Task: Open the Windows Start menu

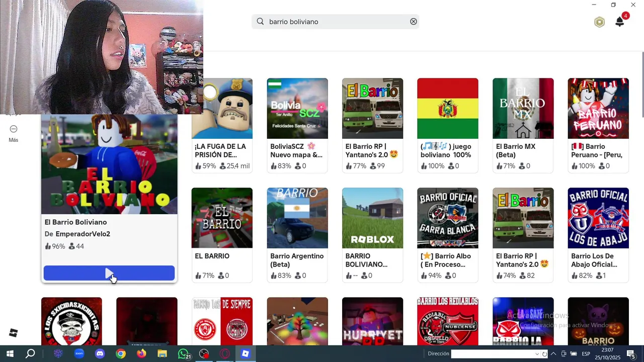Action: click(x=10, y=353)
